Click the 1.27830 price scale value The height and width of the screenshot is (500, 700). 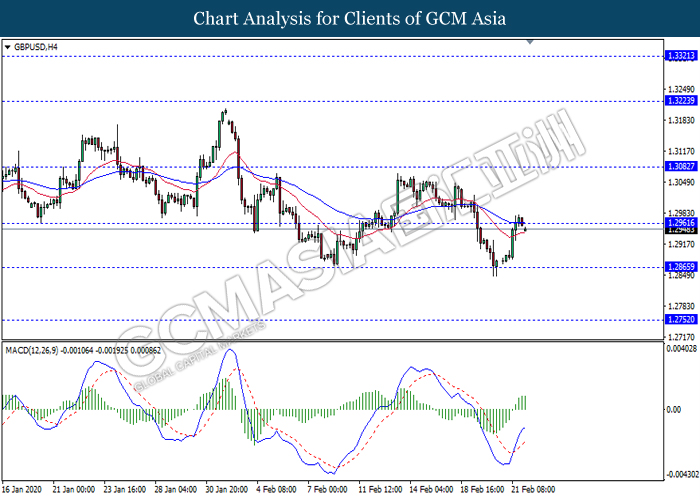tap(681, 306)
